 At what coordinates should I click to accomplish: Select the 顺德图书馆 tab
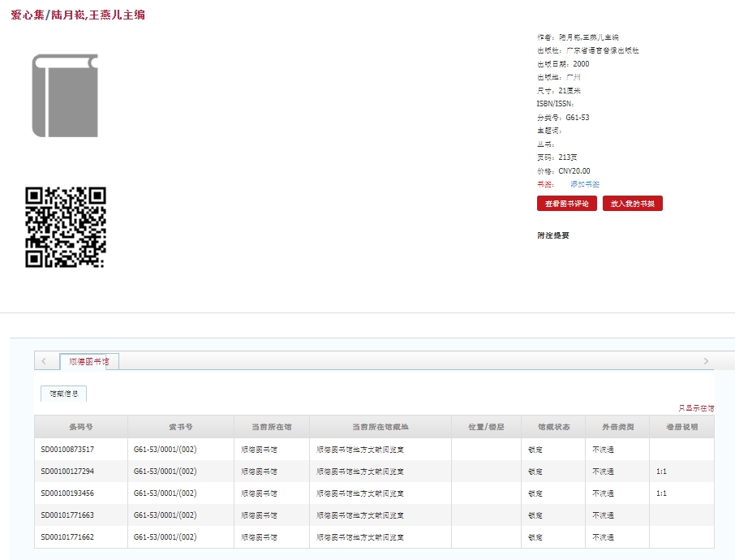(x=89, y=362)
